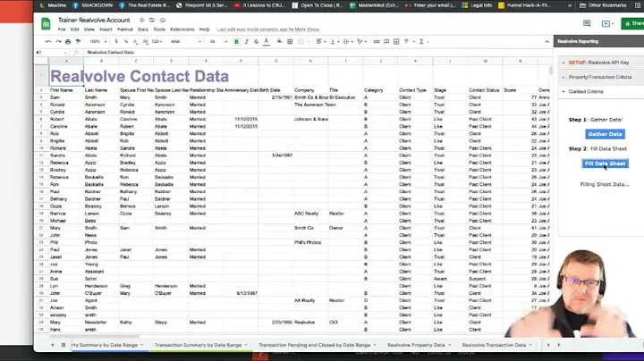Open the Help menu
644x361 pixels.
click(204, 29)
